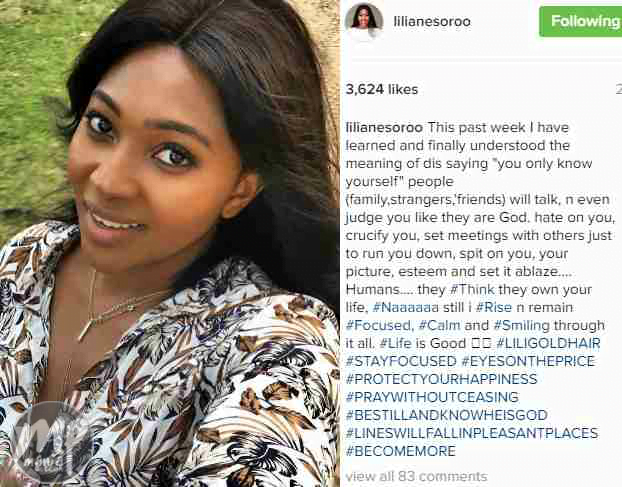Open the #STAYFOCUSED hashtag
Screen dimensions: 622x487
click(401, 361)
